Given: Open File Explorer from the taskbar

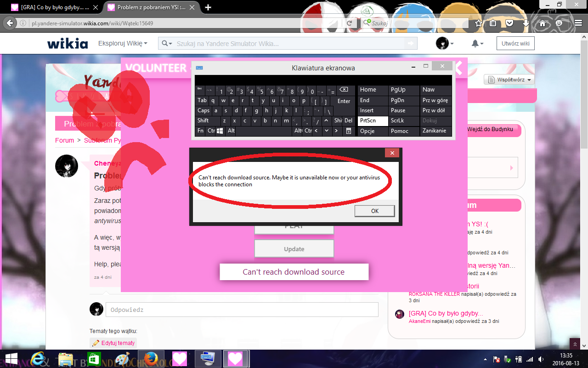Looking at the screenshot, I should tap(67, 358).
